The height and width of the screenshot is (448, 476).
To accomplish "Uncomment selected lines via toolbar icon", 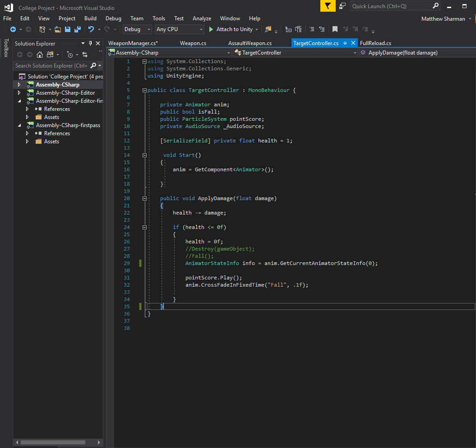I will tap(322, 29).
